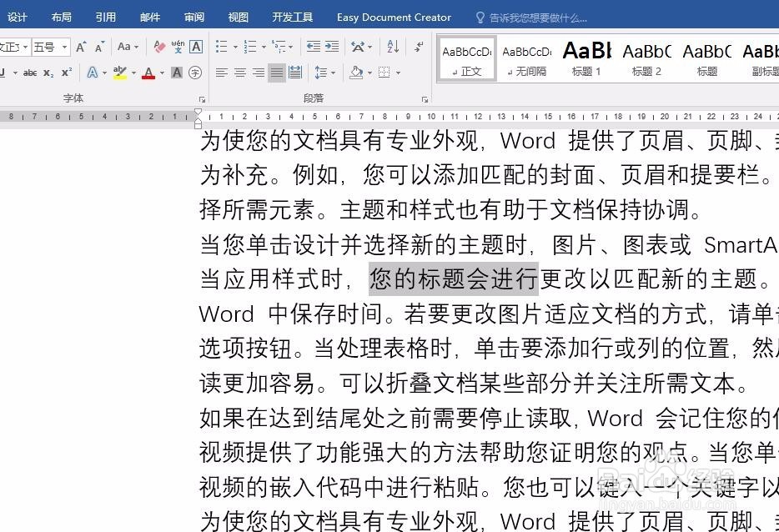Apply the 标题 2 style
Viewport: 779px width, 532px height.
click(x=646, y=58)
